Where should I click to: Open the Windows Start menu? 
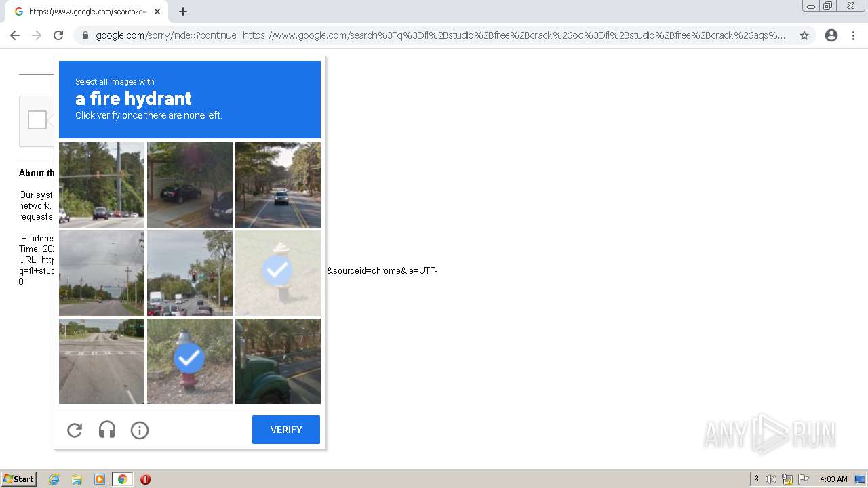pos(19,479)
